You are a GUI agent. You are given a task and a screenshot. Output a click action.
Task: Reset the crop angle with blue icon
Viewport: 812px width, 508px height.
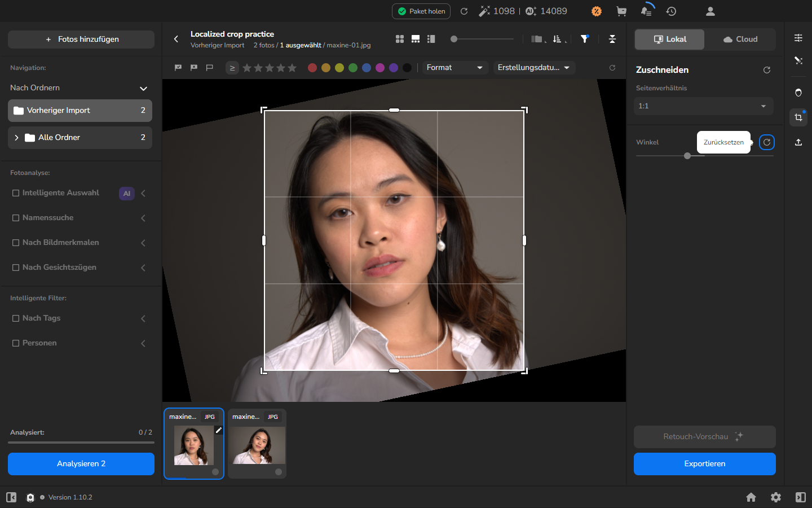(767, 142)
